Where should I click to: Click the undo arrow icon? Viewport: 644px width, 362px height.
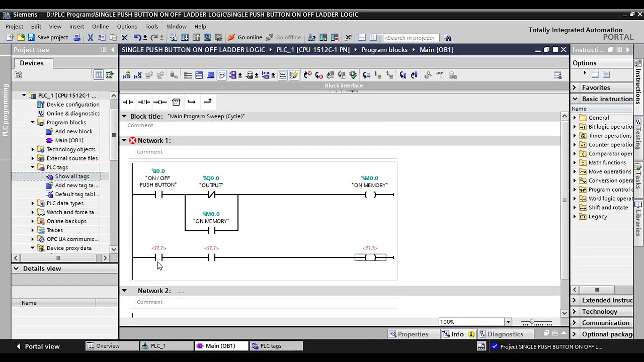coord(137,37)
